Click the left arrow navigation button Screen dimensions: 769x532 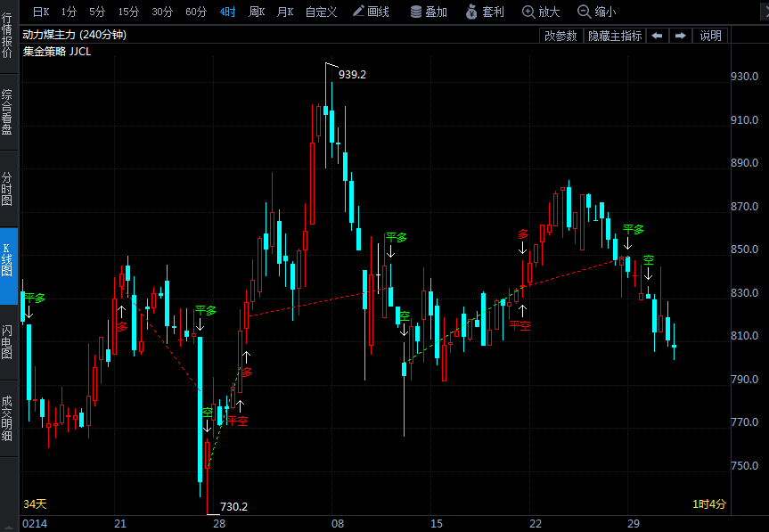(657, 36)
